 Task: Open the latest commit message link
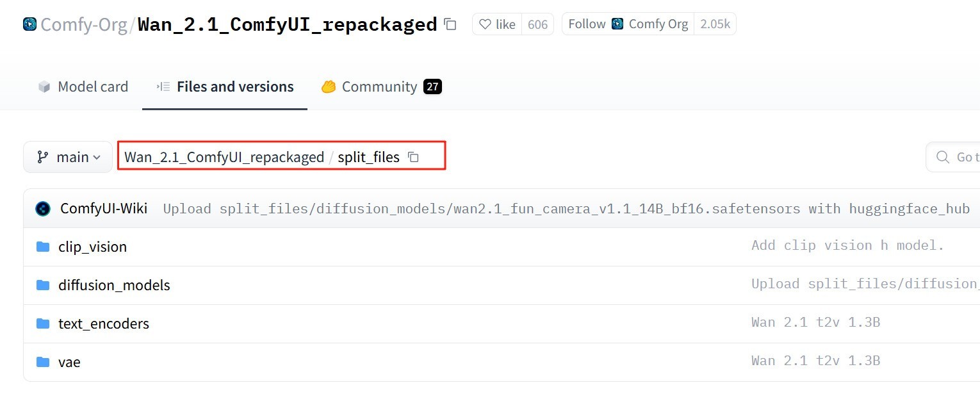pos(566,209)
